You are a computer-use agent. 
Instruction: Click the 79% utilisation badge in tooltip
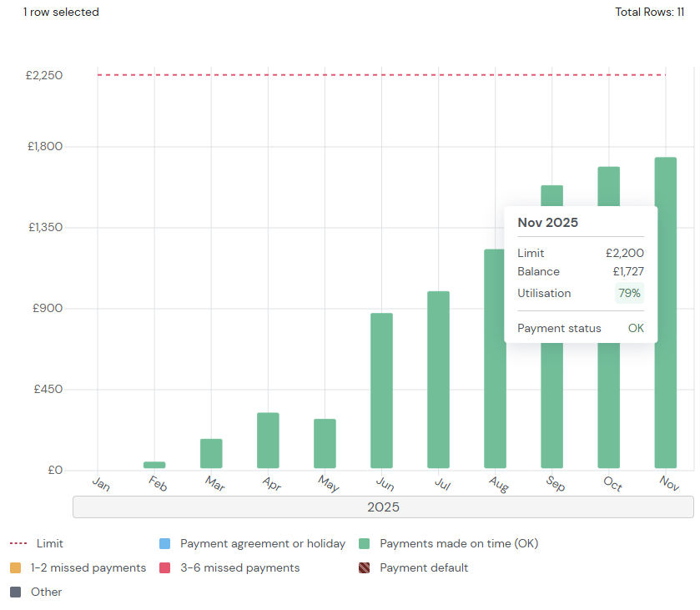(629, 294)
